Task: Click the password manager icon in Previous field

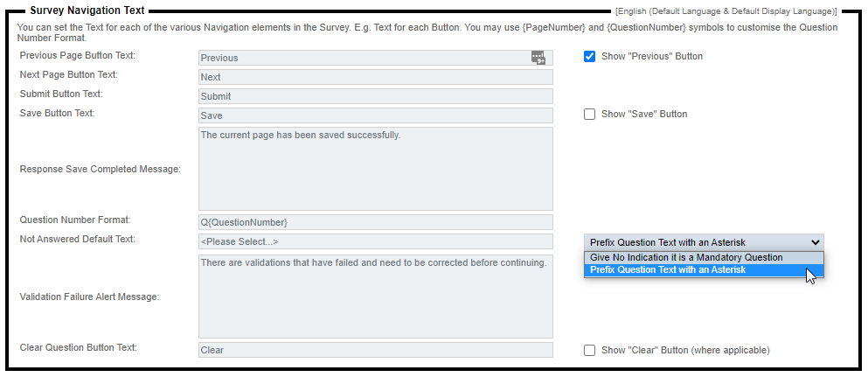Action: (538, 58)
